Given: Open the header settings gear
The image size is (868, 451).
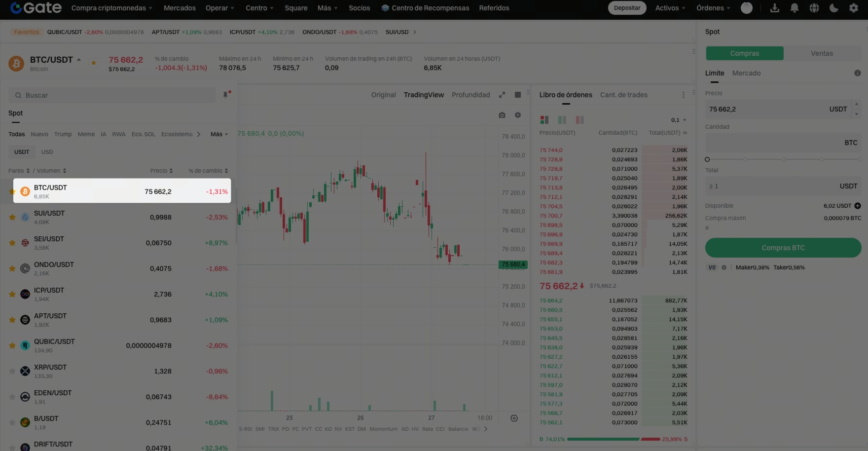Looking at the screenshot, I should pos(854,8).
